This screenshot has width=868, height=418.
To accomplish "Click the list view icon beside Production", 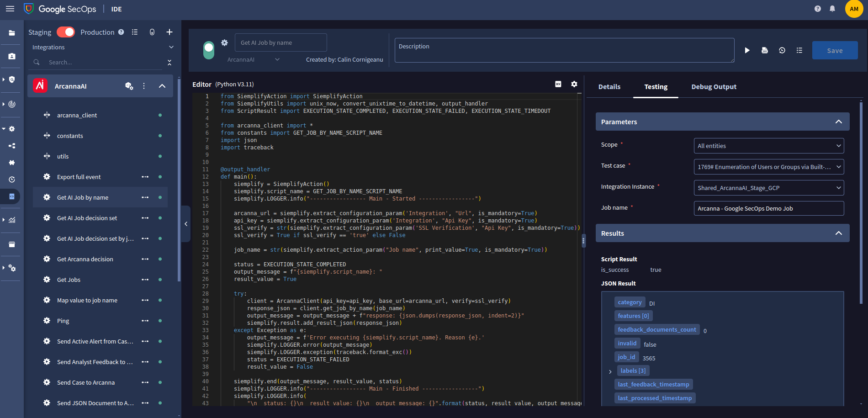I will (x=135, y=32).
